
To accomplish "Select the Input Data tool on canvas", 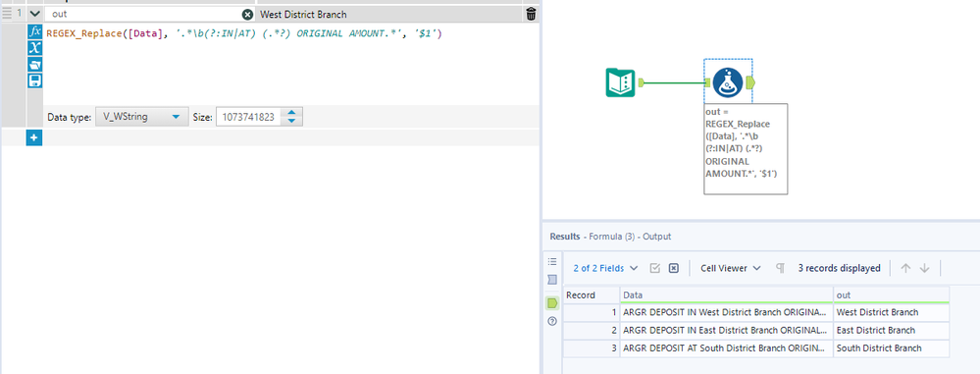I will [620, 82].
